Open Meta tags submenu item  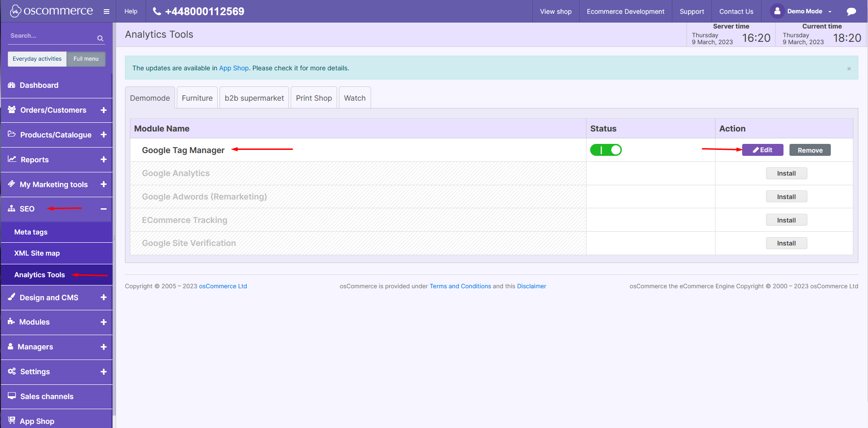(56, 232)
